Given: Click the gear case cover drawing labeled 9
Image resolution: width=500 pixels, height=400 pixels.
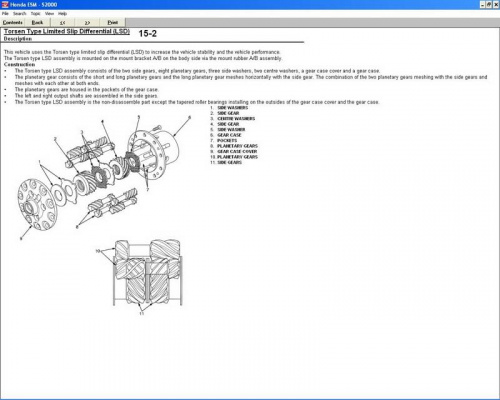Looking at the screenshot, I should coord(37,205).
